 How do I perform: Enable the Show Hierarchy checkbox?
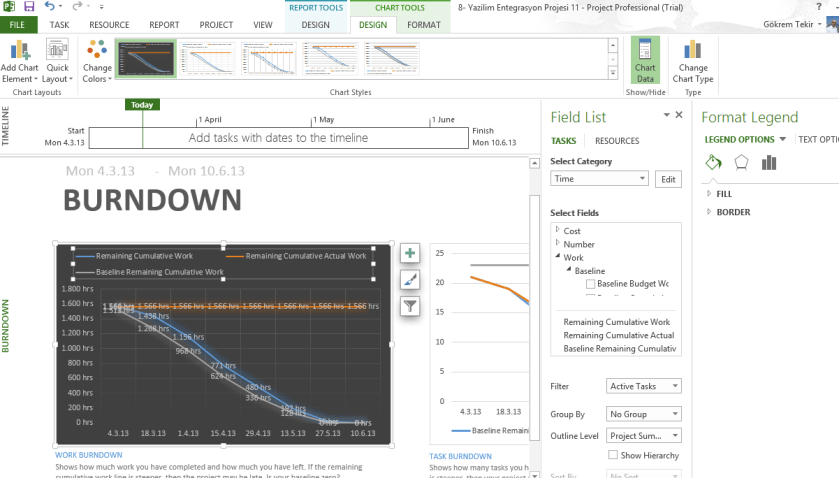613,455
